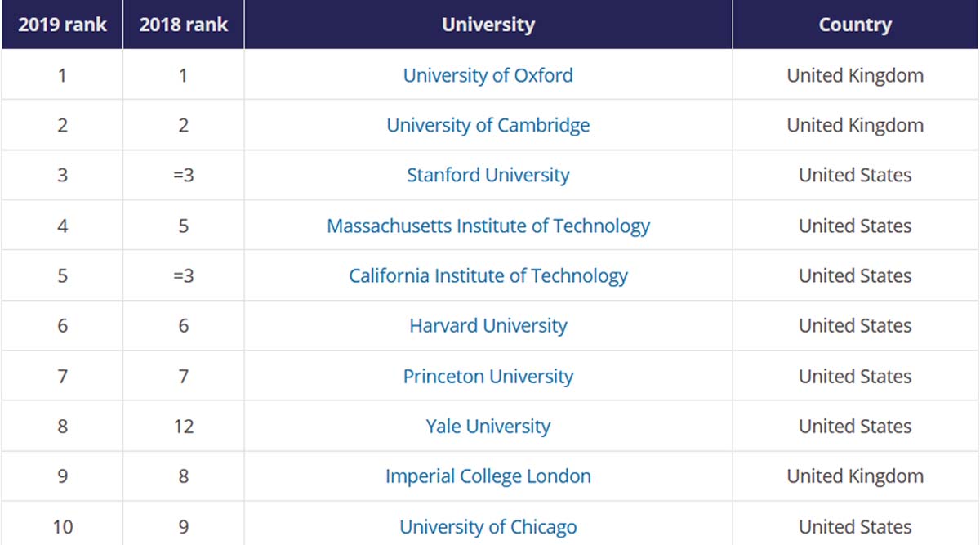
Task: Click MIT's 2018 rank 5 cell
Action: pyautogui.click(x=184, y=226)
